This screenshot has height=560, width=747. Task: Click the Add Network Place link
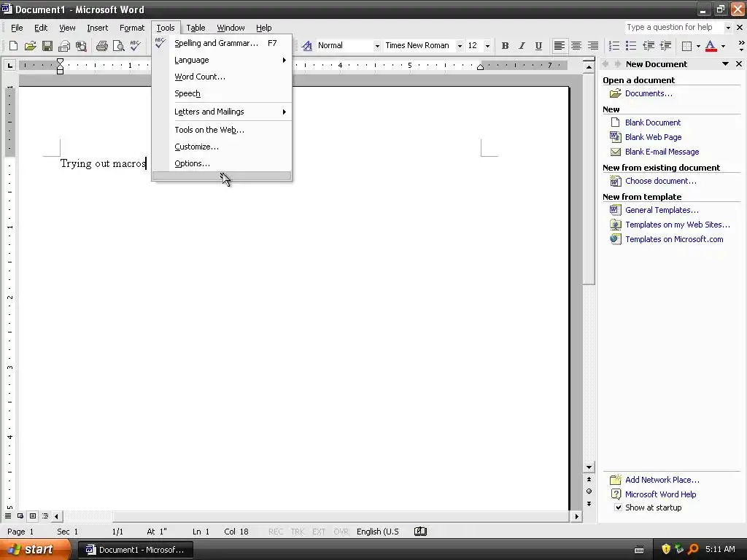[x=662, y=480]
